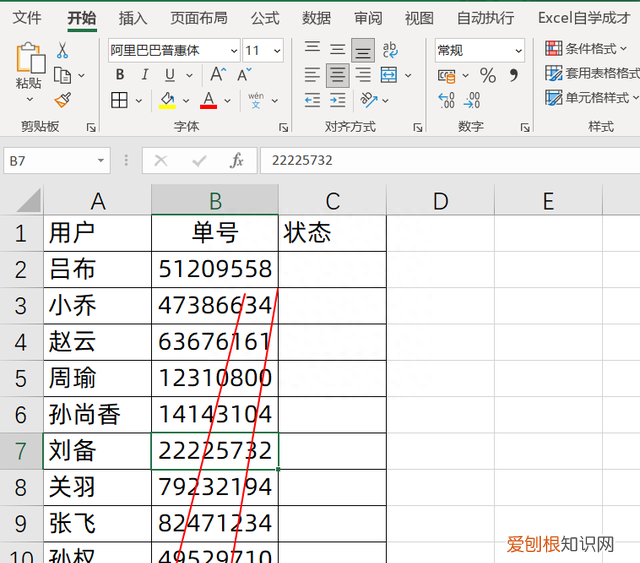Open the 视图 tab

[x=419, y=18]
